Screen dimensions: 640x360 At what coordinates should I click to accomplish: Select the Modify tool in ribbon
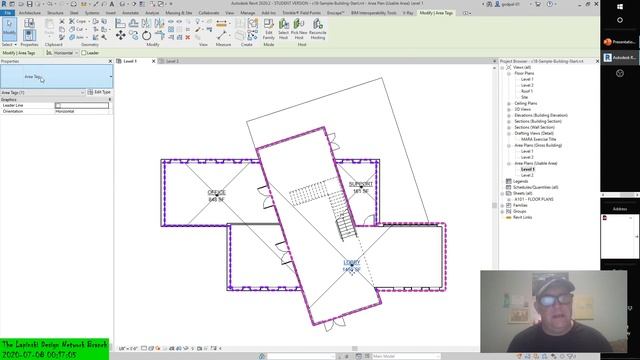9,29
